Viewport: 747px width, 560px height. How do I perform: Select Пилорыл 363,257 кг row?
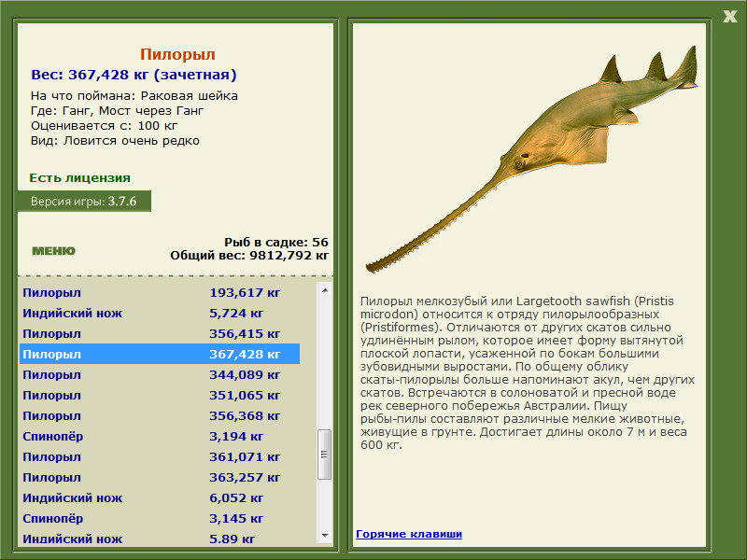tap(160, 477)
